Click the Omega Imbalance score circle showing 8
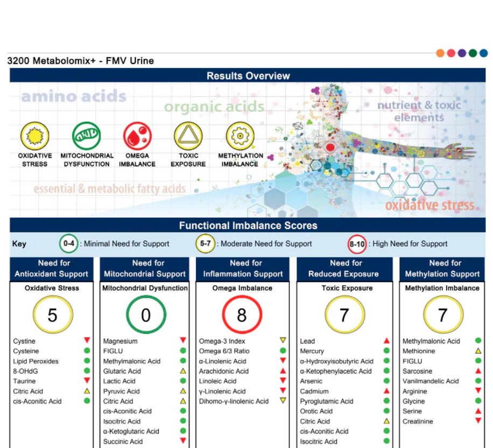The height and width of the screenshot is (448, 493). pos(242,315)
